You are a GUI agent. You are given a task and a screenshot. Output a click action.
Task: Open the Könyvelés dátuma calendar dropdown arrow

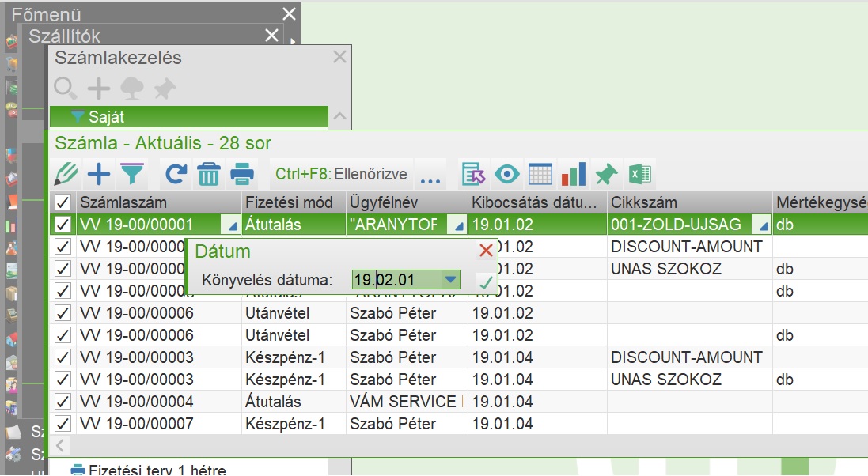(451, 280)
